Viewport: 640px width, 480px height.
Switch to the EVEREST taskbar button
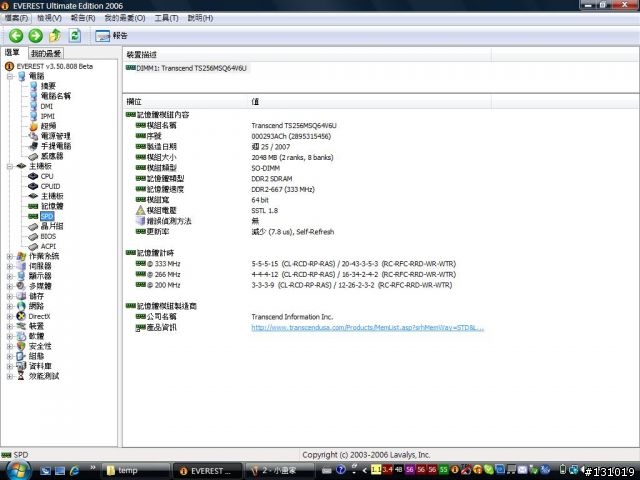207,471
